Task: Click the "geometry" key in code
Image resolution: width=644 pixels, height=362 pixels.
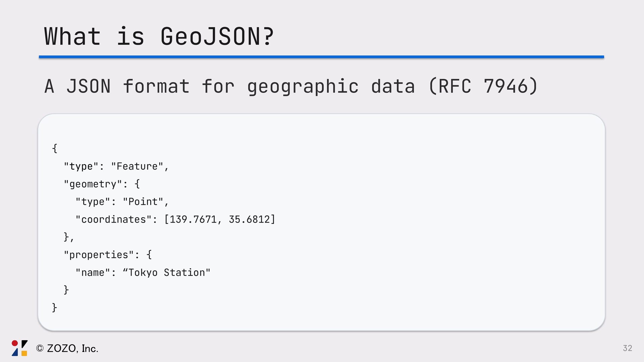Action: (93, 184)
